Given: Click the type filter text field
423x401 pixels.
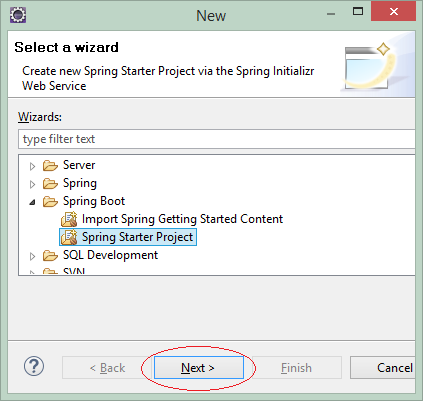Looking at the screenshot, I should 217,139.
